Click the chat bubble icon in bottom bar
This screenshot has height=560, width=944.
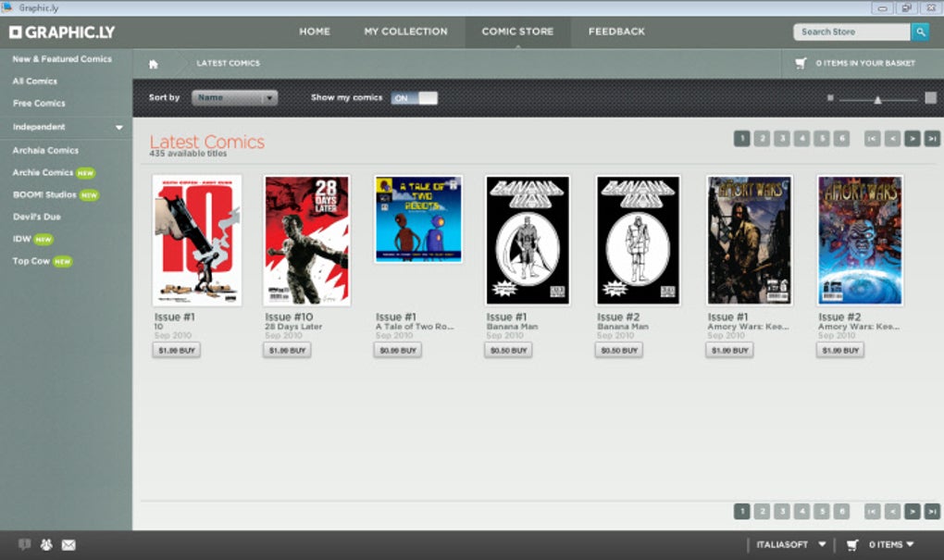(x=24, y=544)
